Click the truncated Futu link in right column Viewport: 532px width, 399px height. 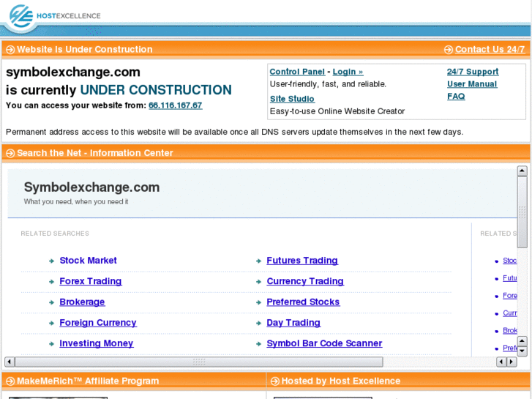tap(509, 278)
